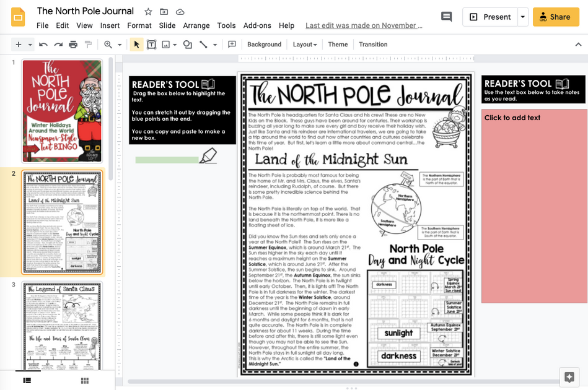Screen dimensions: 588x390
Task: Open the Zoom dropdown arrow
Action: click(118, 44)
